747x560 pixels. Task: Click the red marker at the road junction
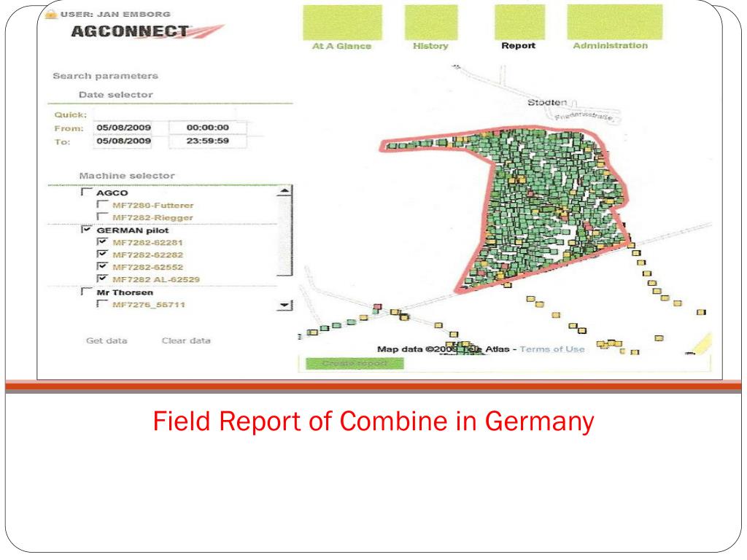coord(377,307)
